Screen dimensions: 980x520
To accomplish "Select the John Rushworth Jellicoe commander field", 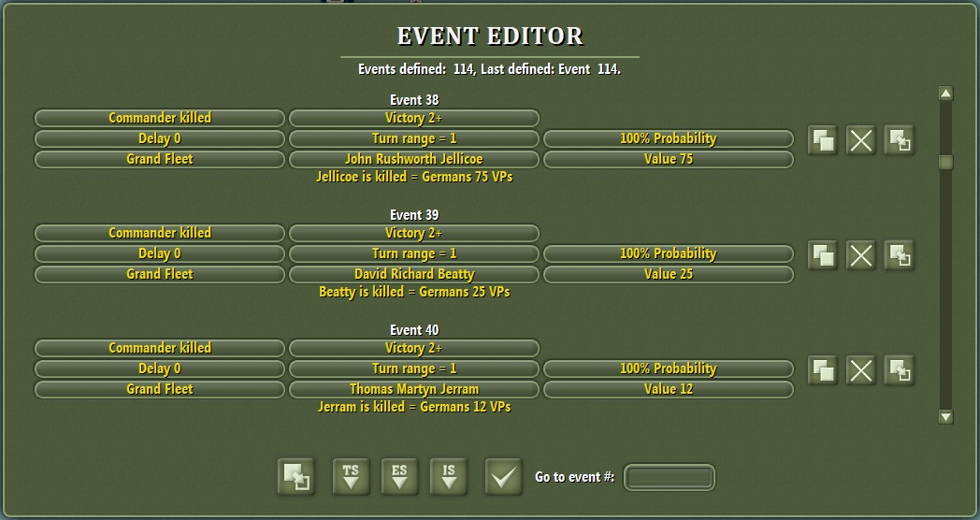I will tap(413, 159).
